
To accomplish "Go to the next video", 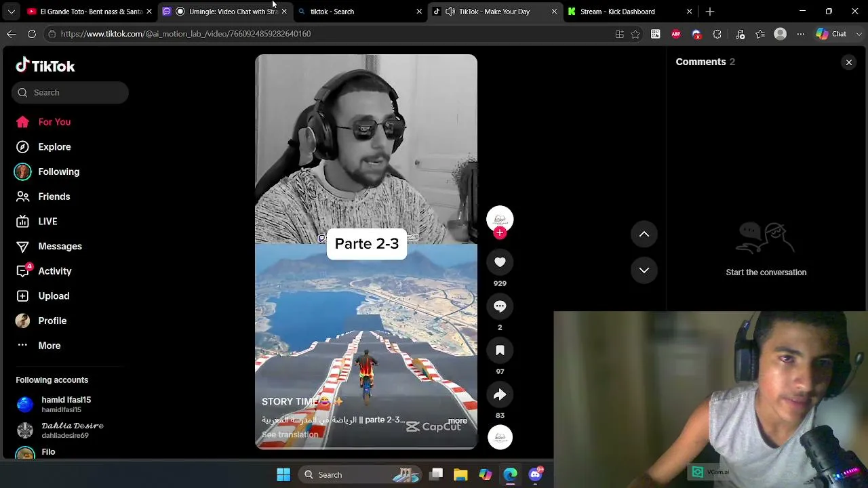I will [644, 270].
